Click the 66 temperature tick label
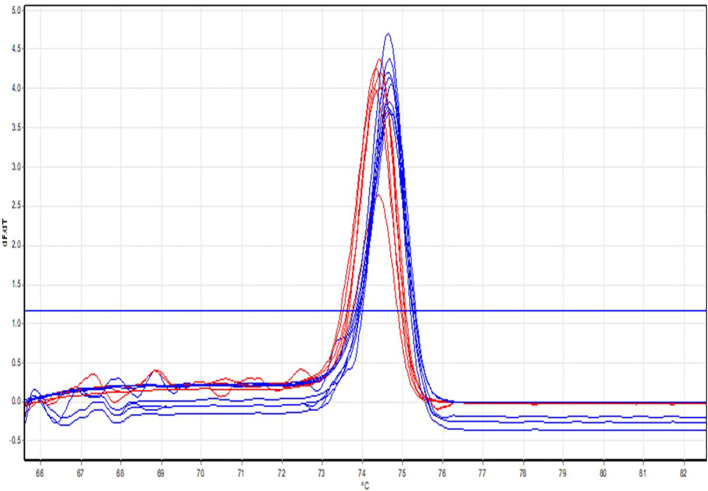 [41, 473]
